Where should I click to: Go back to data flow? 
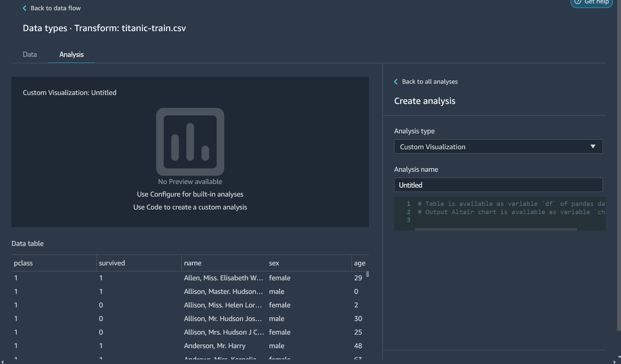55,8
